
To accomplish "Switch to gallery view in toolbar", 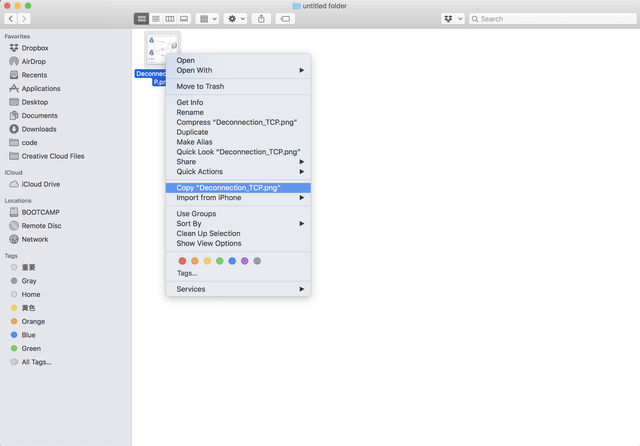I will click(184, 19).
